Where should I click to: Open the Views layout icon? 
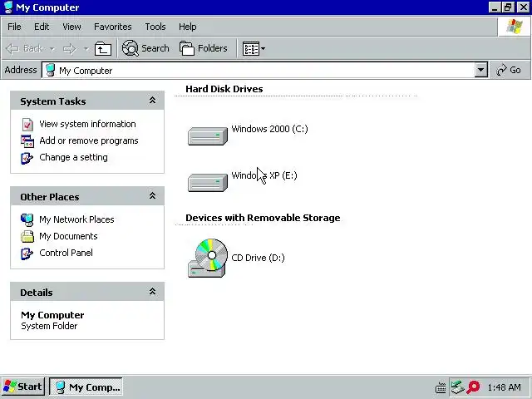pyautogui.click(x=251, y=49)
